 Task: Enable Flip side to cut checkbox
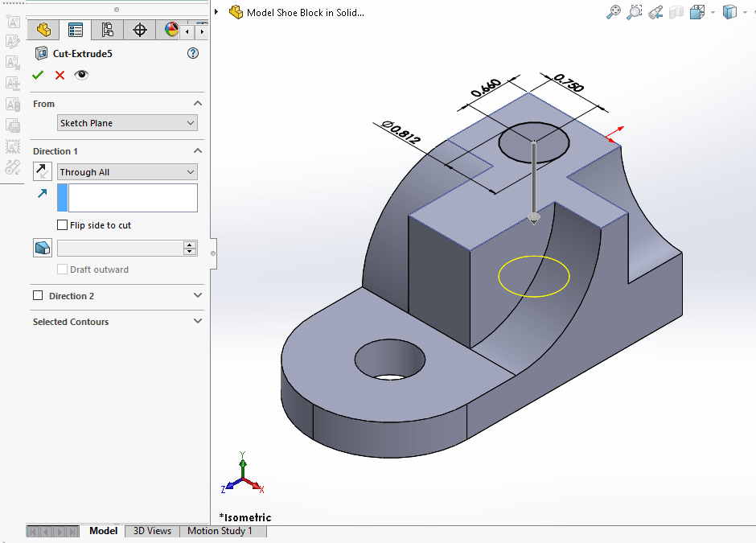63,225
